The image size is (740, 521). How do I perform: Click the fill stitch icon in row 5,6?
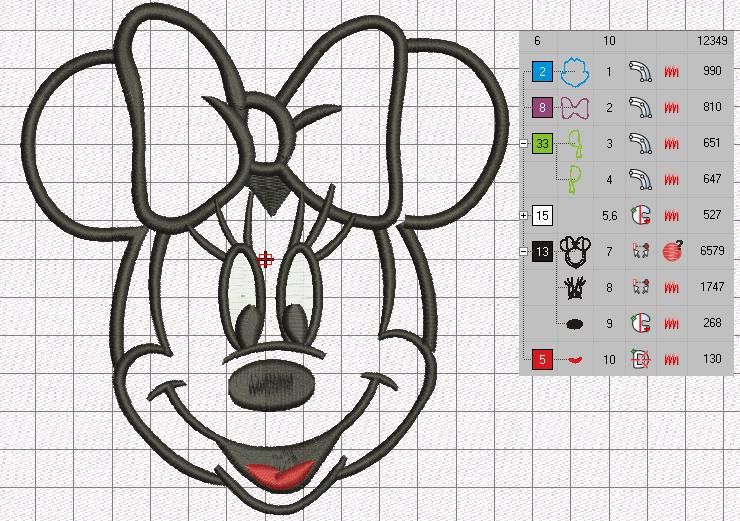(x=640, y=216)
